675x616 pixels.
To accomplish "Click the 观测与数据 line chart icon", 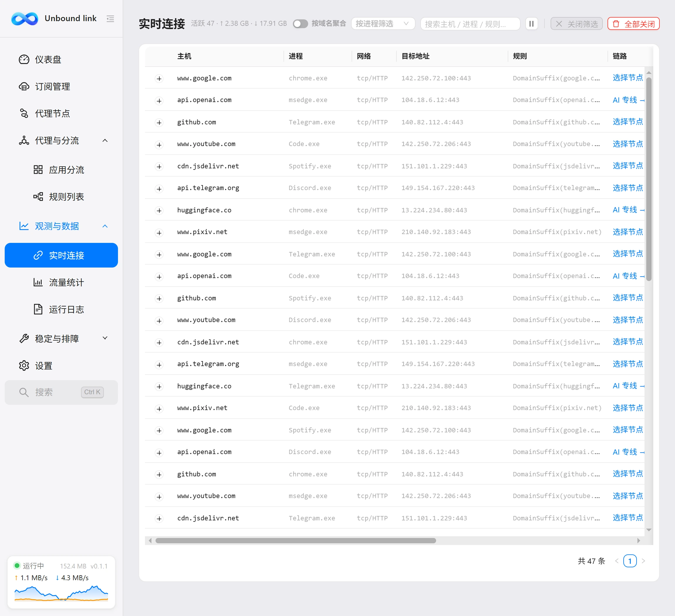I will (x=24, y=226).
